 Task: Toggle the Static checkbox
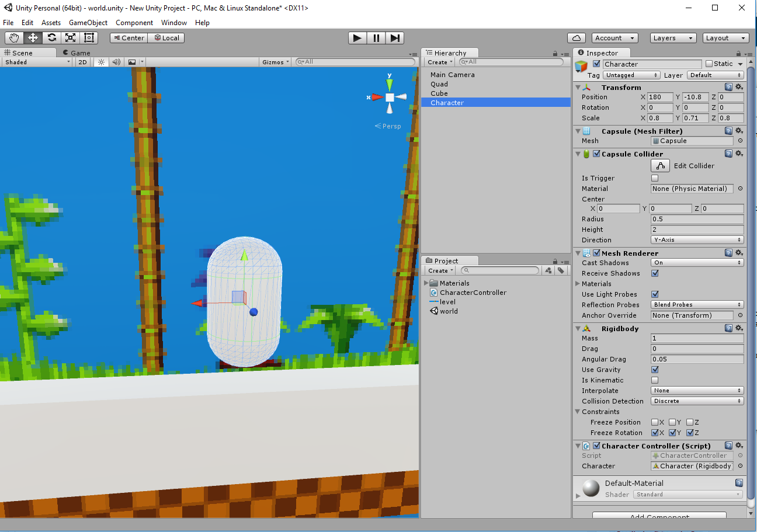pyautogui.click(x=709, y=64)
